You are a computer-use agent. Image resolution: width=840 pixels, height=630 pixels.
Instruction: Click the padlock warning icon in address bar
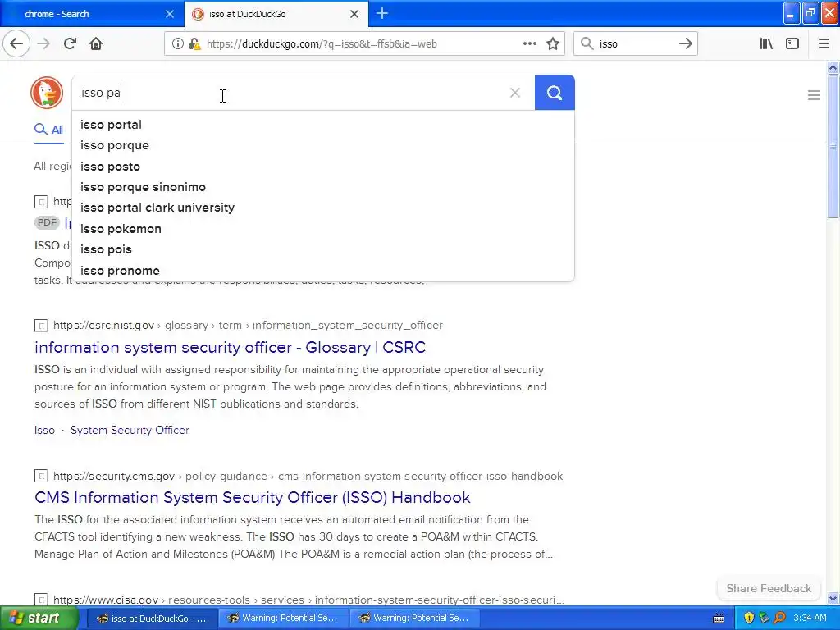coord(195,44)
